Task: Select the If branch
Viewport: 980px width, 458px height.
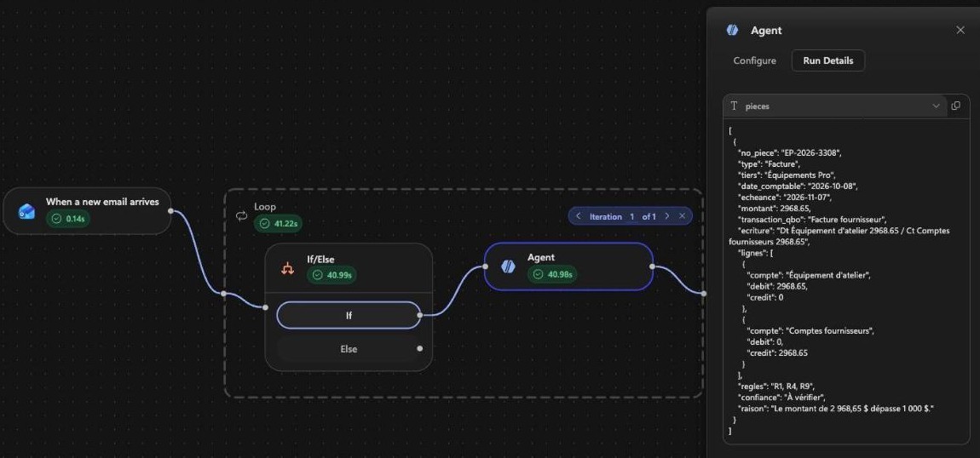Action: 349,315
